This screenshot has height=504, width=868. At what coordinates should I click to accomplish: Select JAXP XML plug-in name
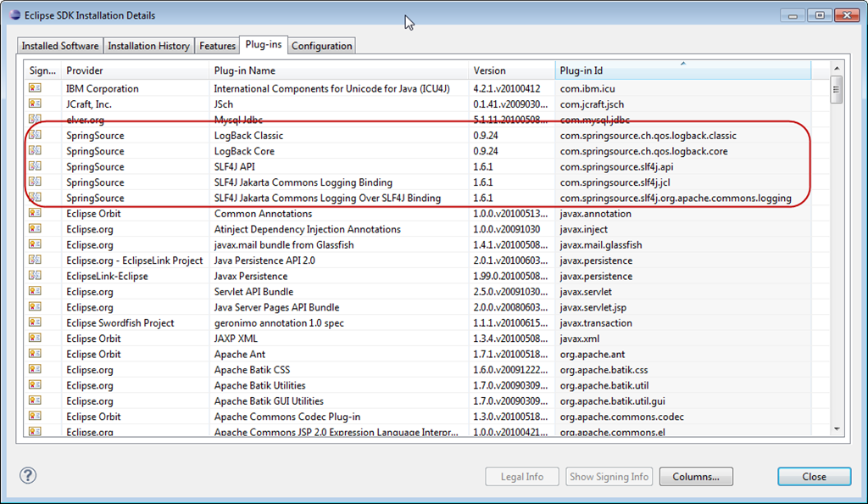point(236,339)
